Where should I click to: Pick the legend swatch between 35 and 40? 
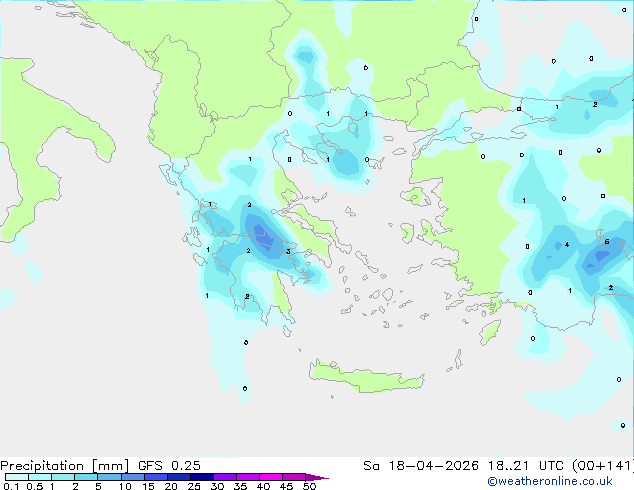pyautogui.click(x=247, y=477)
